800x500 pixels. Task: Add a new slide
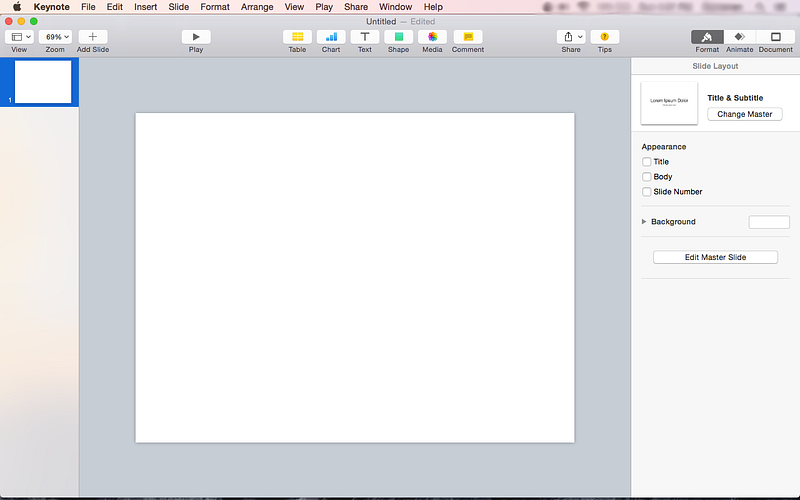(x=93, y=37)
